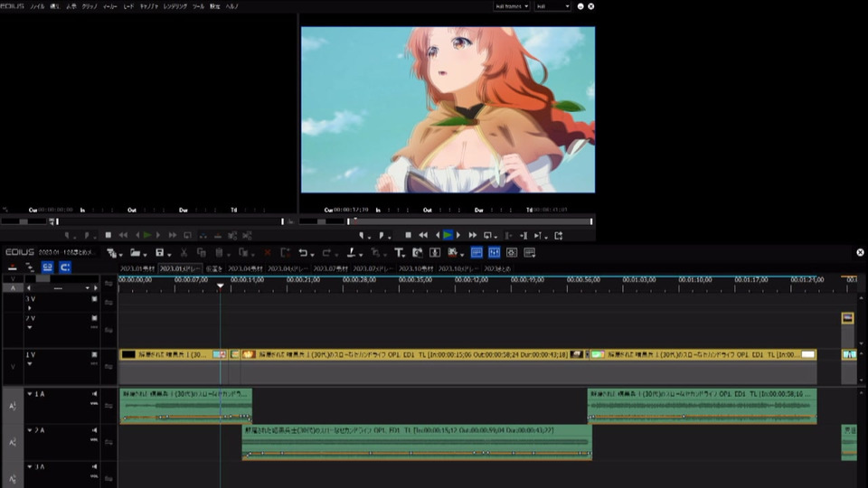Select the long audio clip on 2 A track

tap(417, 442)
